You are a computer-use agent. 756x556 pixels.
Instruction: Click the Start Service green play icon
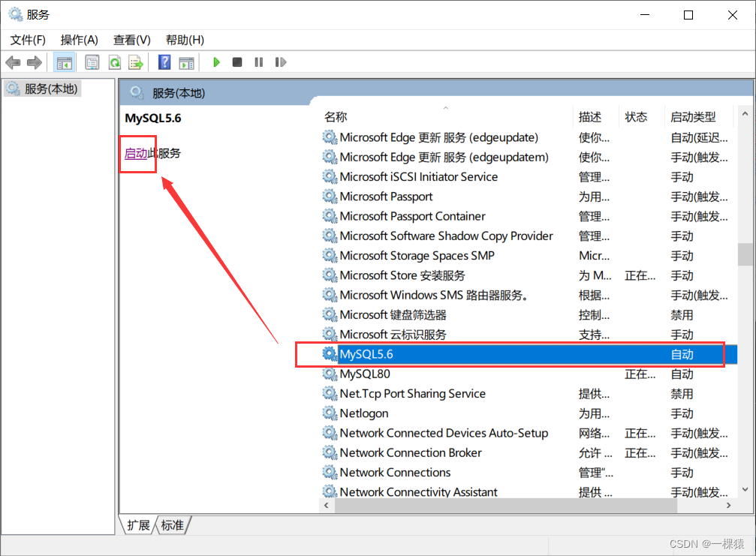pos(216,62)
